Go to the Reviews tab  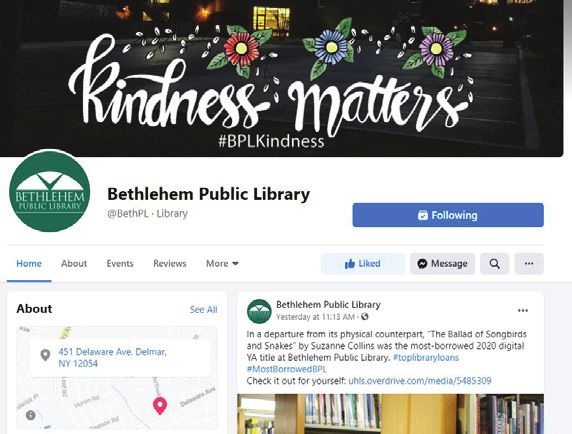click(x=170, y=263)
